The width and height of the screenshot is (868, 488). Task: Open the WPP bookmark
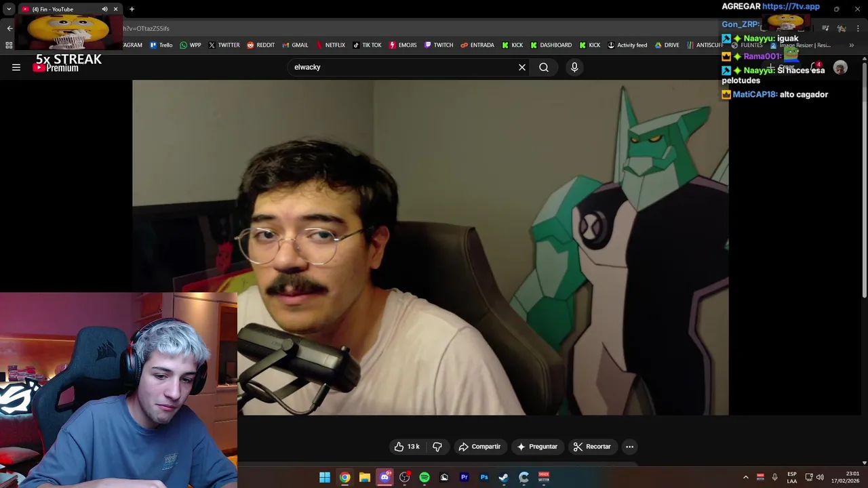click(191, 45)
